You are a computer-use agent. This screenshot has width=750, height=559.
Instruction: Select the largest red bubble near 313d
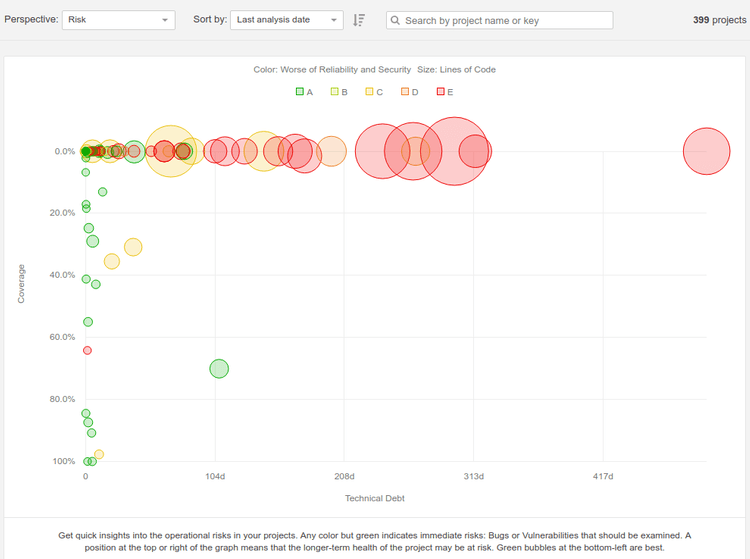click(x=454, y=151)
